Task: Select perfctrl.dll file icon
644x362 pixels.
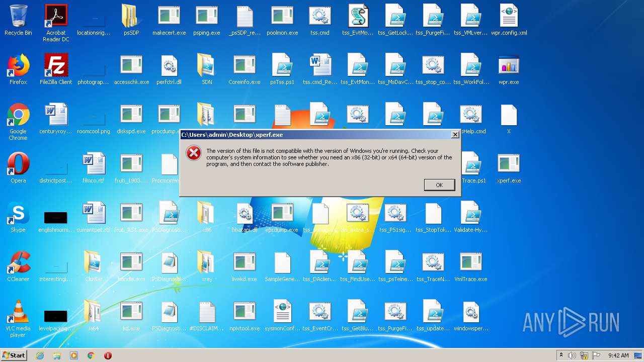Action: pyautogui.click(x=169, y=69)
